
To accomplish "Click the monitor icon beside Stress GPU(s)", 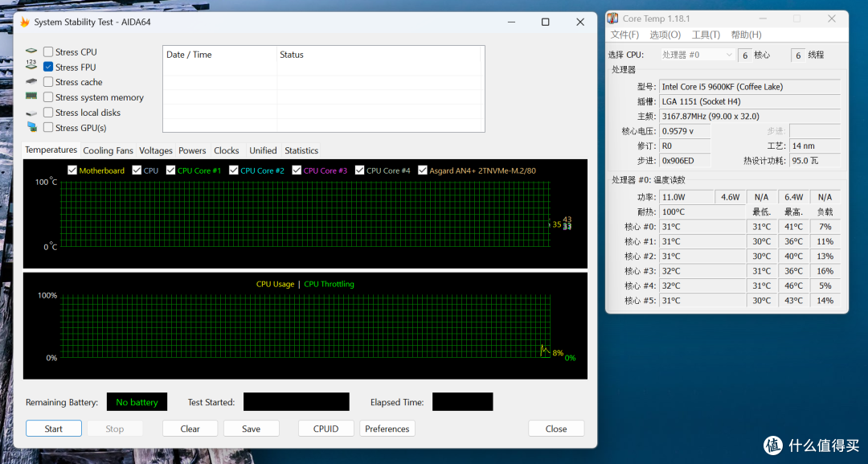I will (31, 127).
